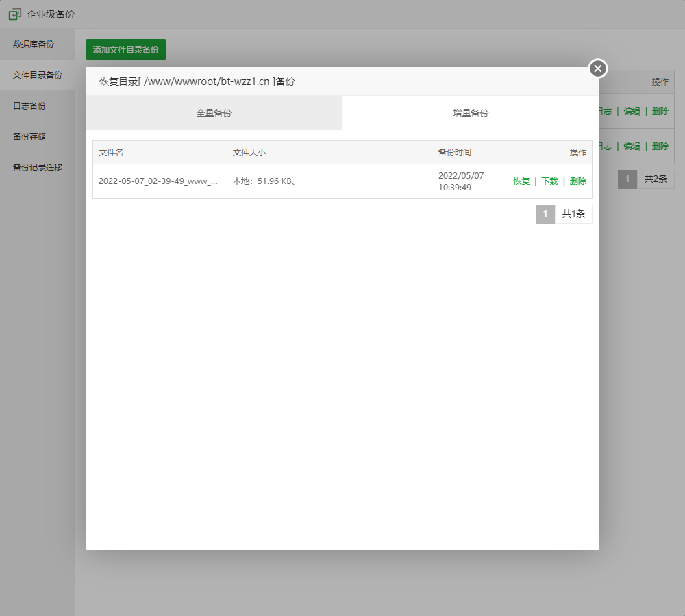Click 编辑 in the first background row

tap(632, 112)
